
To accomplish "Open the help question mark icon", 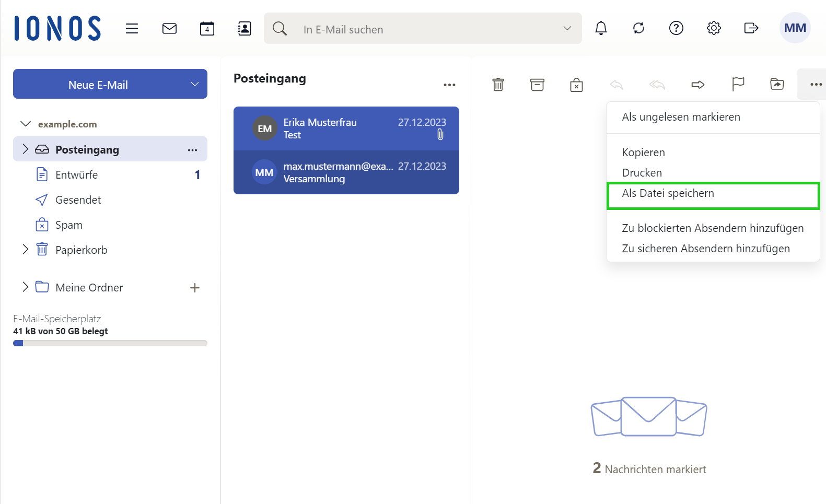I will coord(677,28).
